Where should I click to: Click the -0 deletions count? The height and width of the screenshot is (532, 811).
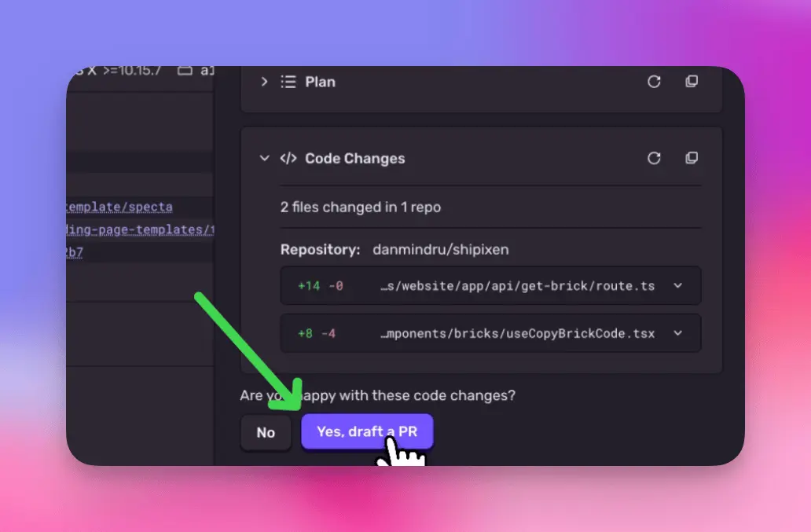(x=336, y=286)
